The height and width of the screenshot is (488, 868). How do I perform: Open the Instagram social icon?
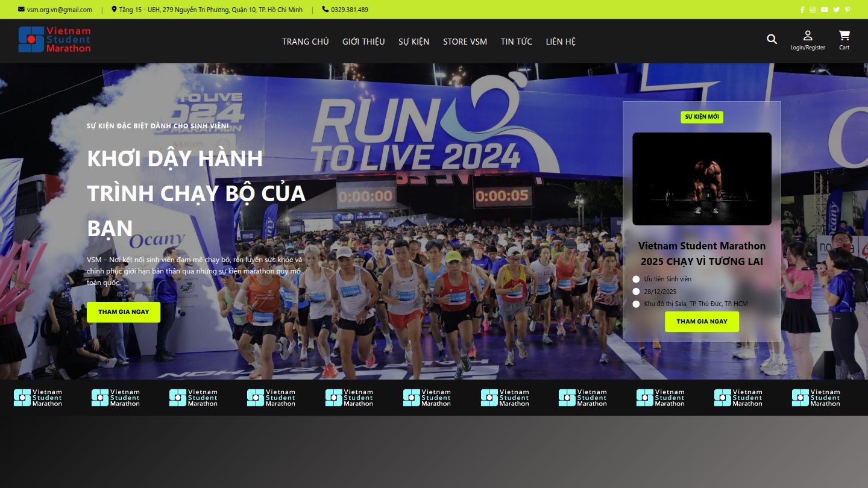pyautogui.click(x=813, y=10)
